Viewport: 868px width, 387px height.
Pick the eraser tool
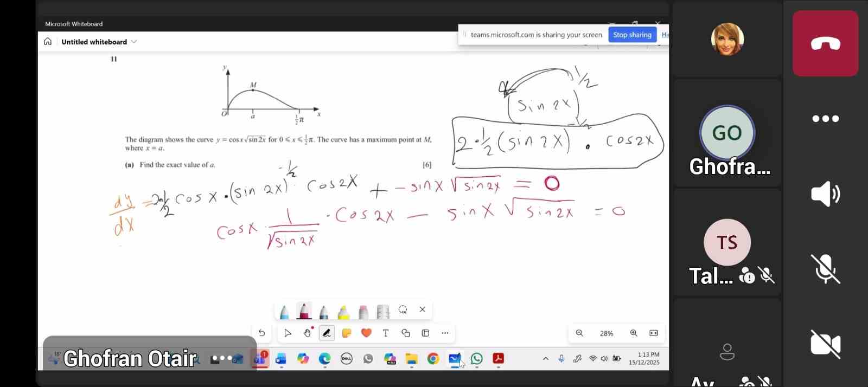(363, 312)
